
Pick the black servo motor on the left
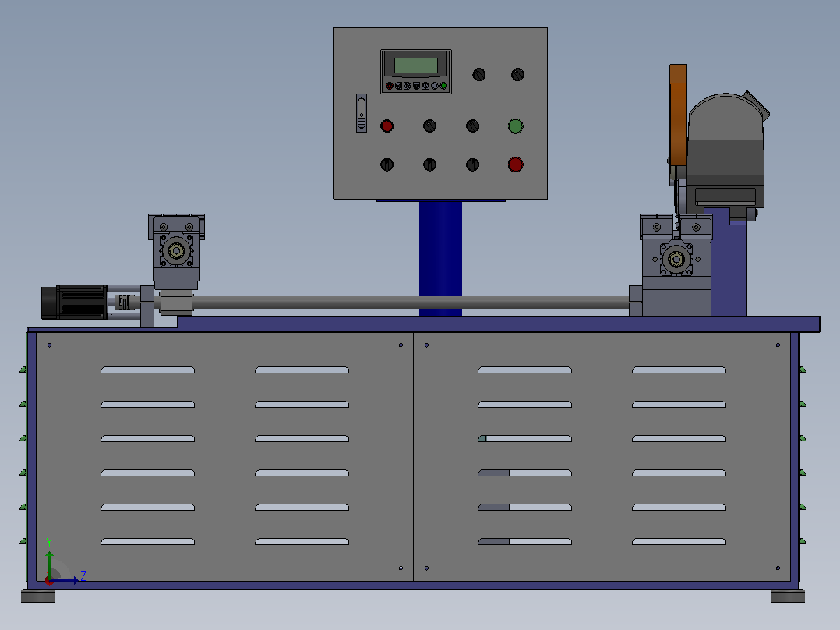75,302
